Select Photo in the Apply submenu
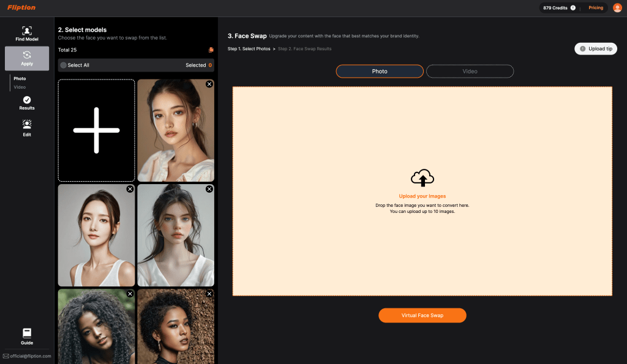The height and width of the screenshot is (364, 627). 20,79
